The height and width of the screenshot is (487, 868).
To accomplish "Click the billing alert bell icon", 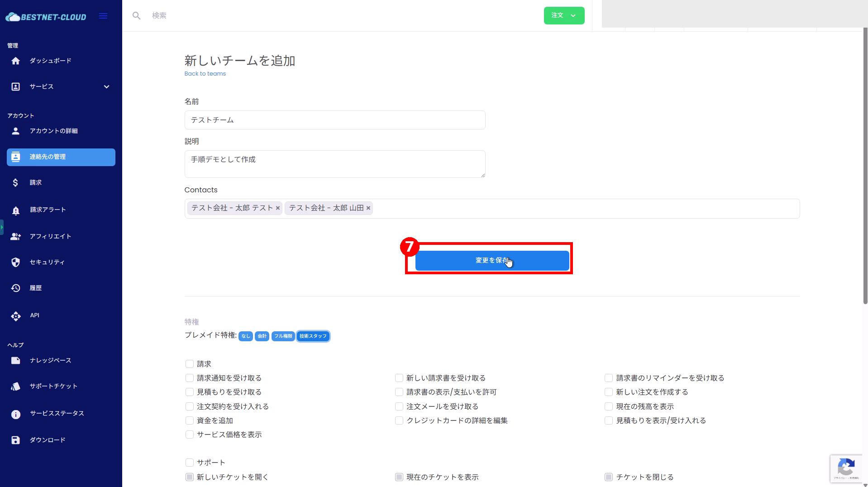I will [16, 210].
